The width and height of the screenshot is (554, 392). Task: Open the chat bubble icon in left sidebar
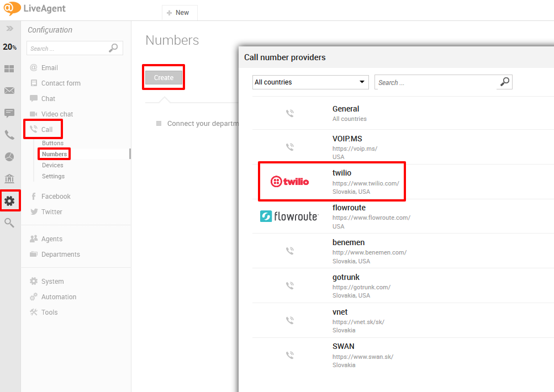coord(9,113)
